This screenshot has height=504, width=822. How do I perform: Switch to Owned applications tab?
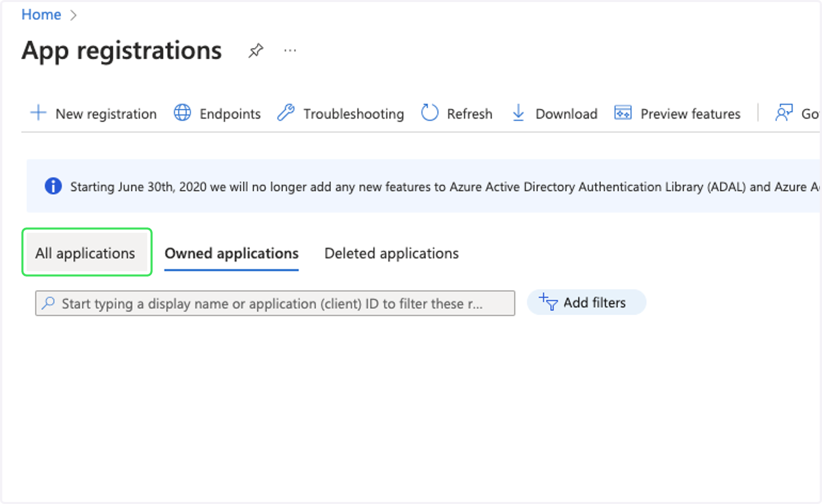tap(232, 253)
